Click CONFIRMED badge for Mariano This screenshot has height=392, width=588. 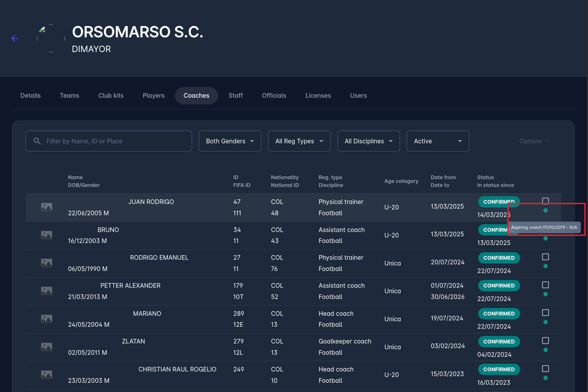point(499,314)
